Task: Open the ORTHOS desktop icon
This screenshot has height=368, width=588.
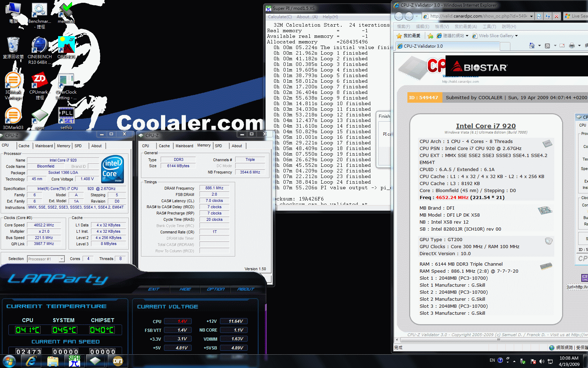Action: [66, 48]
